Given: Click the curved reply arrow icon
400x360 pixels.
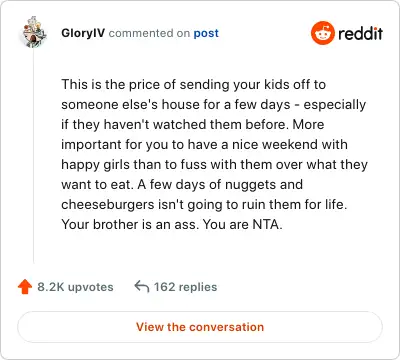Looking at the screenshot, I should pos(142,286).
